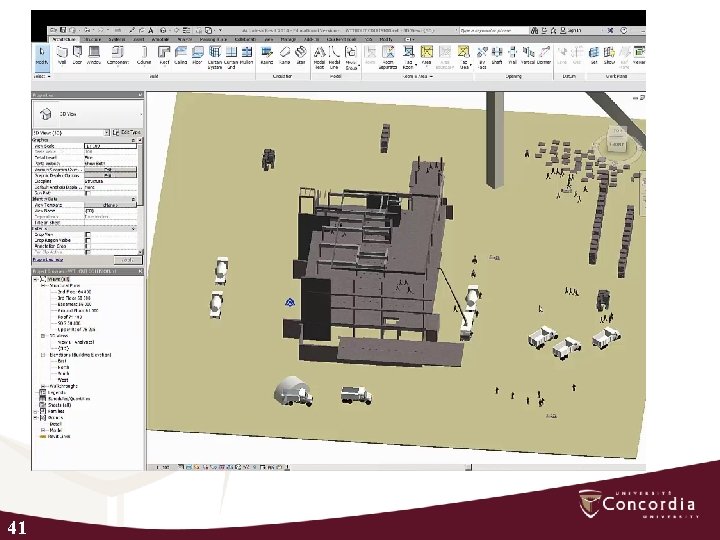
Task: Open the Annotate ribbon tab
Action: tap(160, 39)
